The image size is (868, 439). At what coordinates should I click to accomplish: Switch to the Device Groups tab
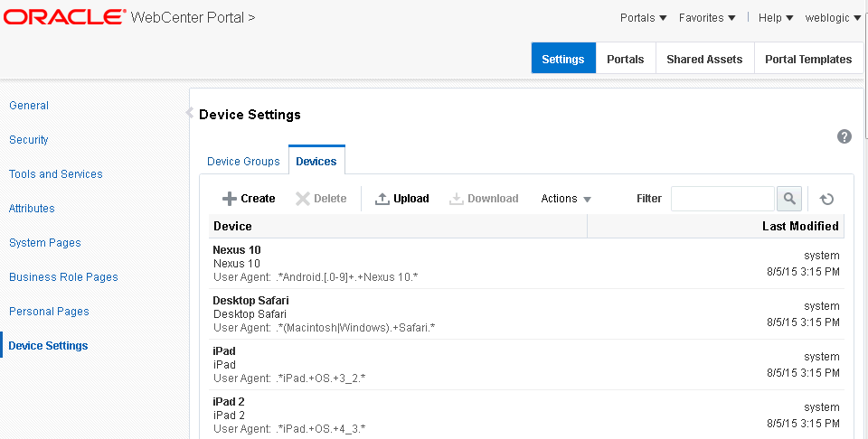click(x=243, y=162)
